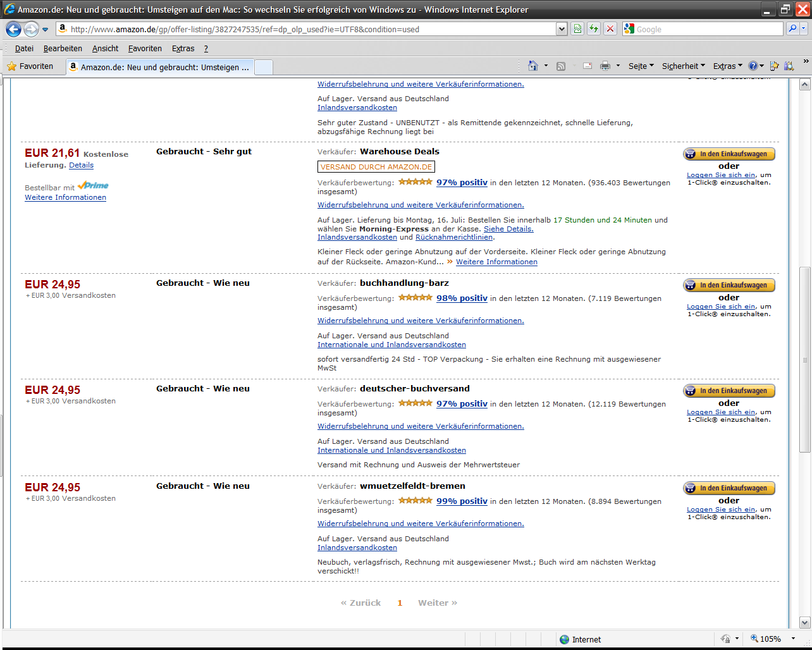Click the magnifier Search button
Viewport: 812px width, 650px height.
(792, 29)
